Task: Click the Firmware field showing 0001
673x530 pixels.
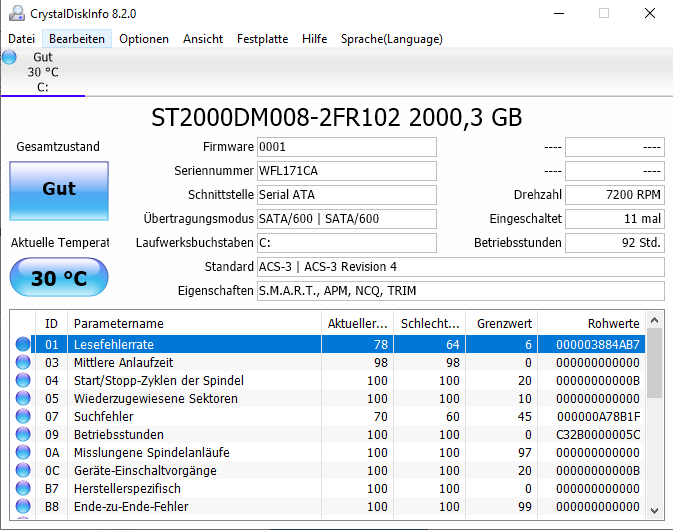Action: 347,147
